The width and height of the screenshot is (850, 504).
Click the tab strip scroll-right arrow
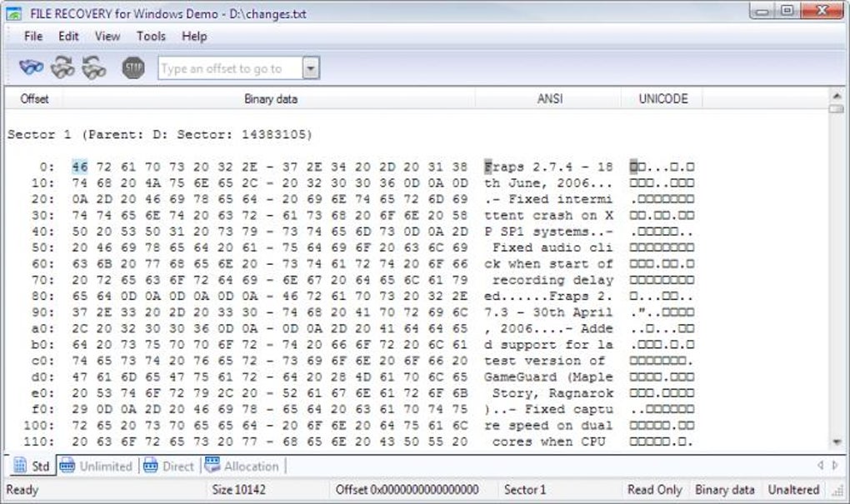[835, 465]
